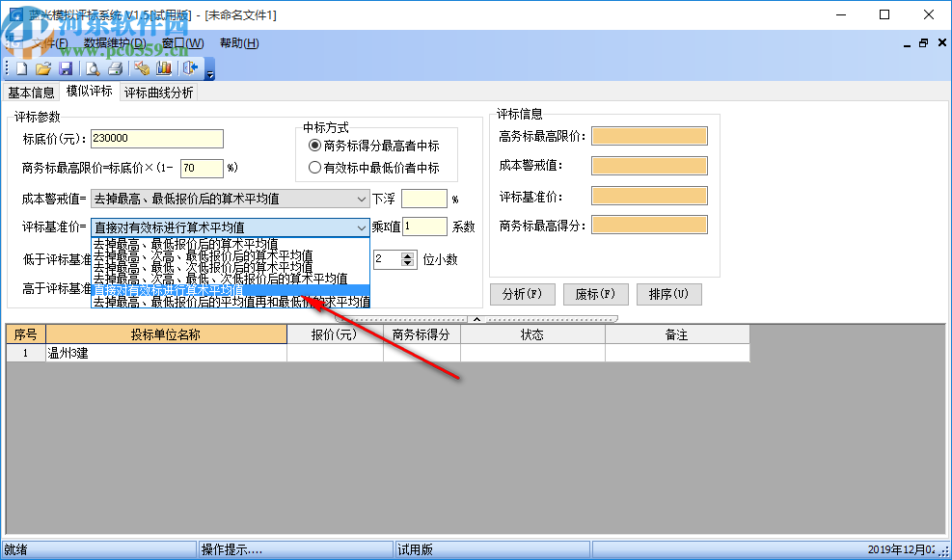Image resolution: width=952 pixels, height=560 pixels.
Task: Open the decimal places dropdown list
Action: (386, 258)
